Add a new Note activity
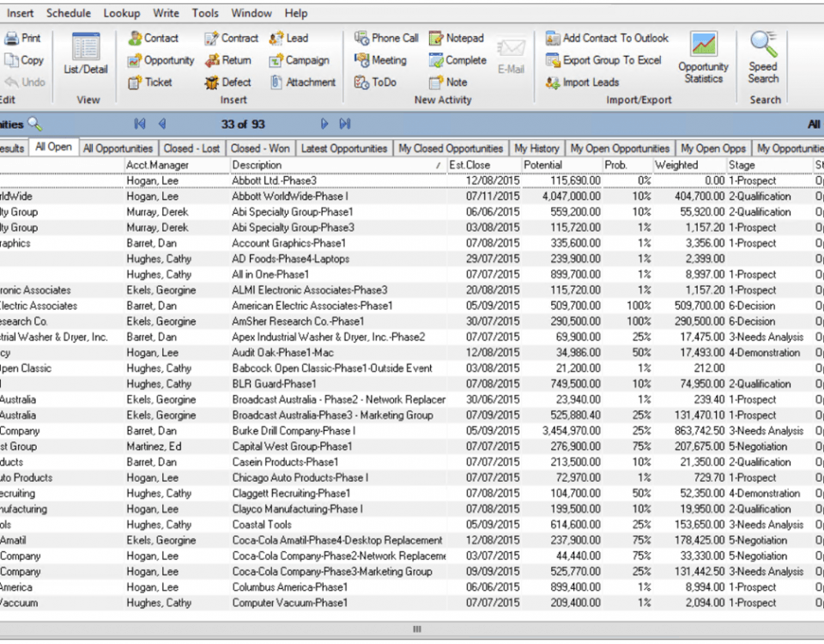This screenshot has width=824, height=644. [x=448, y=82]
